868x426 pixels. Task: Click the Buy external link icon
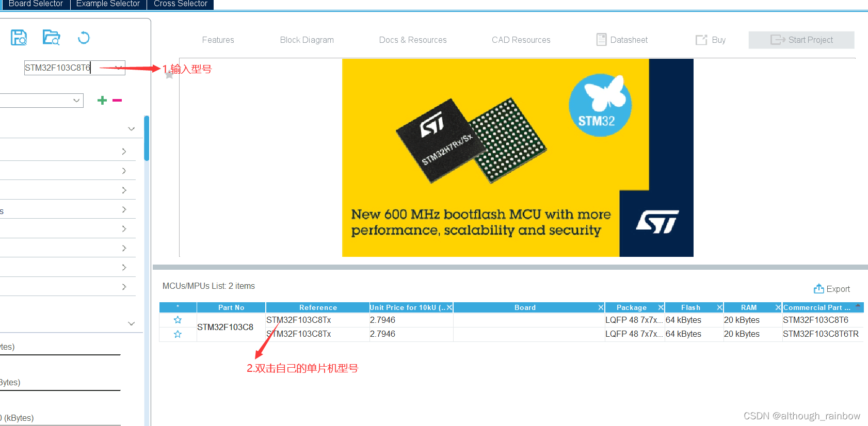point(701,40)
